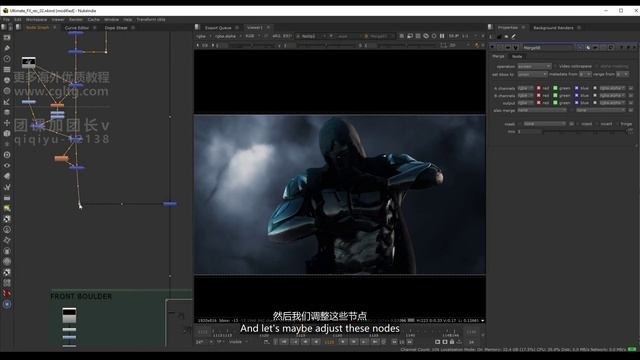Open the also merge first dropdown
Viewport: 640px width, 360px height.
(x=542, y=110)
